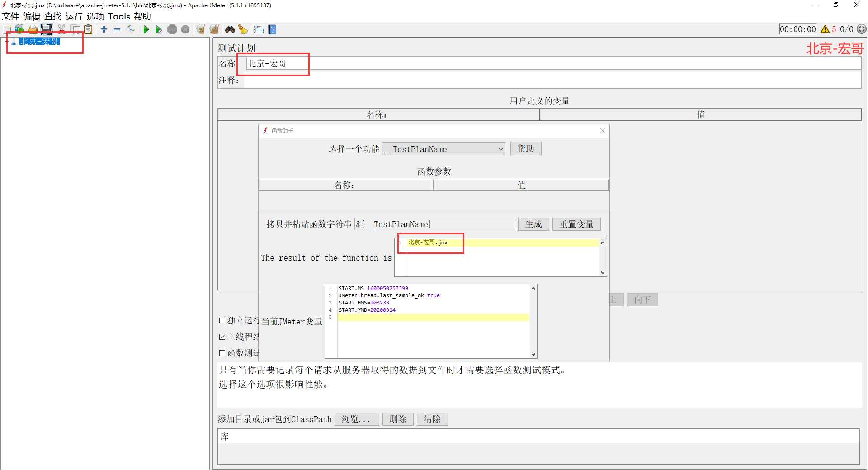Click the 00:00:00 elapsed time display
868x470 pixels.
[798, 29]
